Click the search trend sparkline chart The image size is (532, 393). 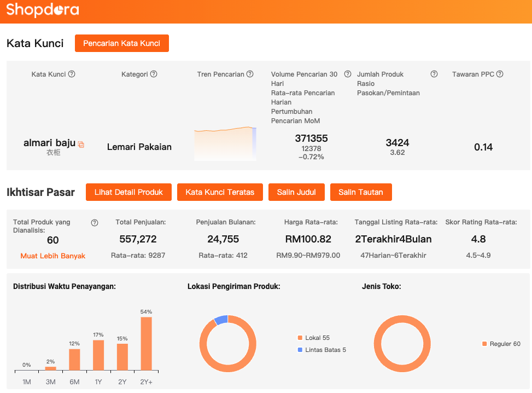coord(225,144)
